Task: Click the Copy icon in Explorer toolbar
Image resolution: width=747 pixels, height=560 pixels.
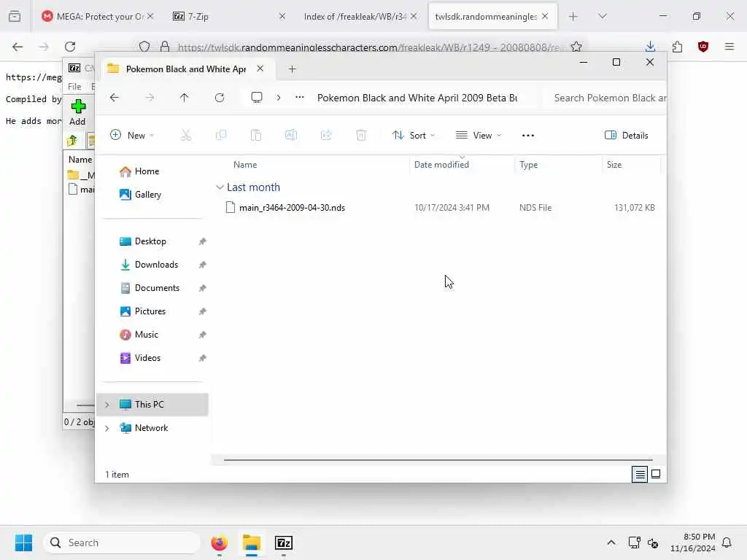Action: tap(221, 135)
